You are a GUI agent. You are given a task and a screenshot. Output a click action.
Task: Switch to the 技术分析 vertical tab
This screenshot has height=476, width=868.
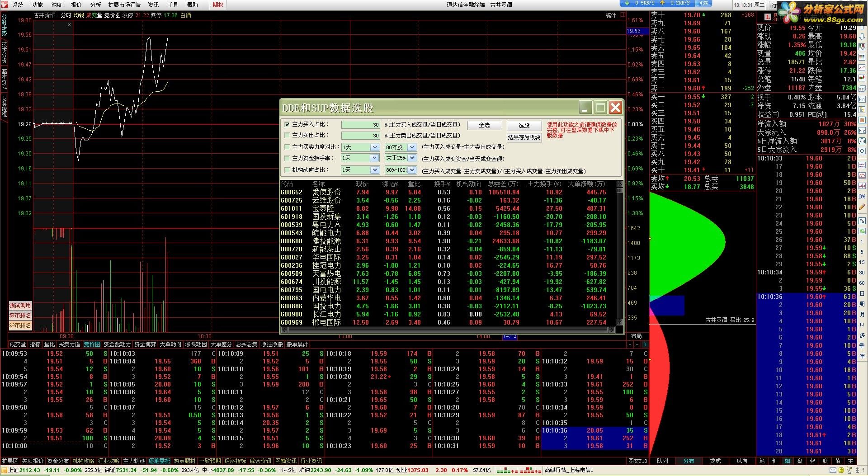click(4, 52)
